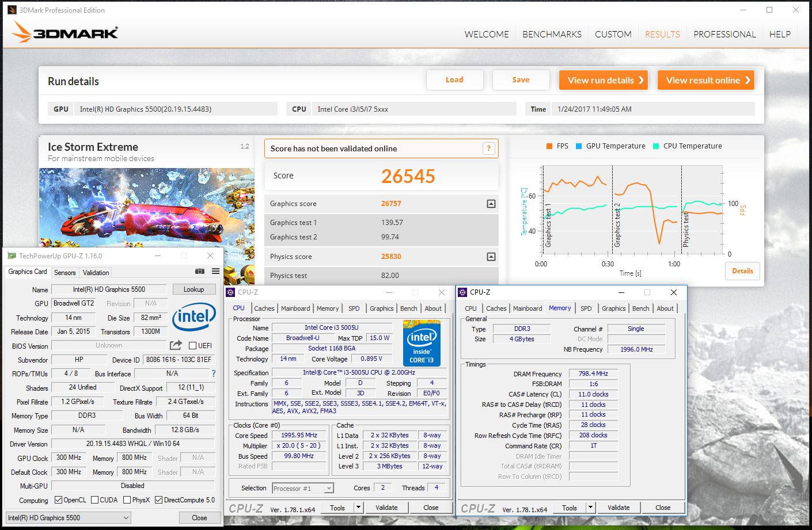Click the Details button under the chart
Image resolution: width=812 pixels, height=530 pixels.
[742, 271]
